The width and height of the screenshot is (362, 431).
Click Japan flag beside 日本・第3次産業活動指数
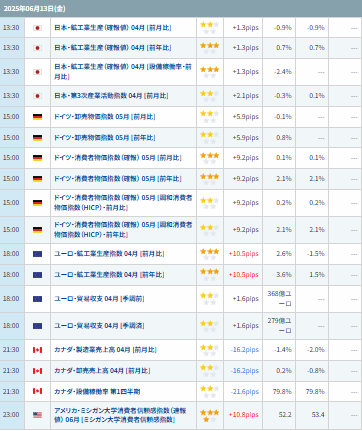pyautogui.click(x=37, y=96)
